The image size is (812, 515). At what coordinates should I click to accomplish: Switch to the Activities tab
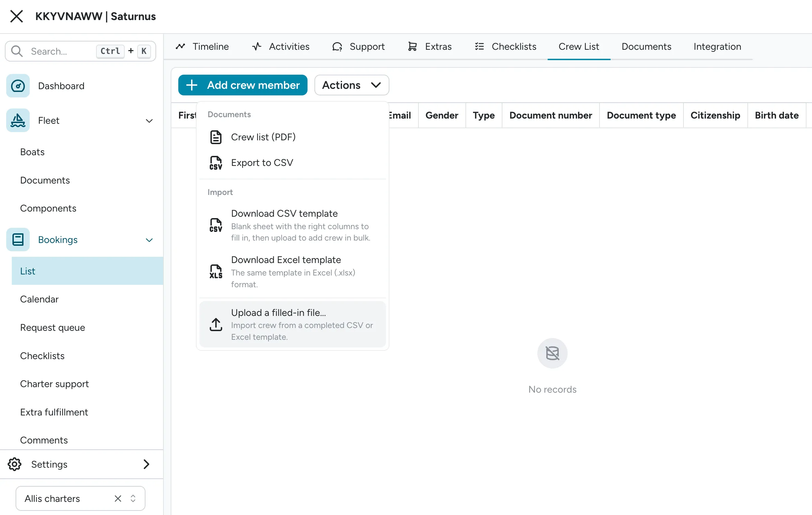point(281,47)
